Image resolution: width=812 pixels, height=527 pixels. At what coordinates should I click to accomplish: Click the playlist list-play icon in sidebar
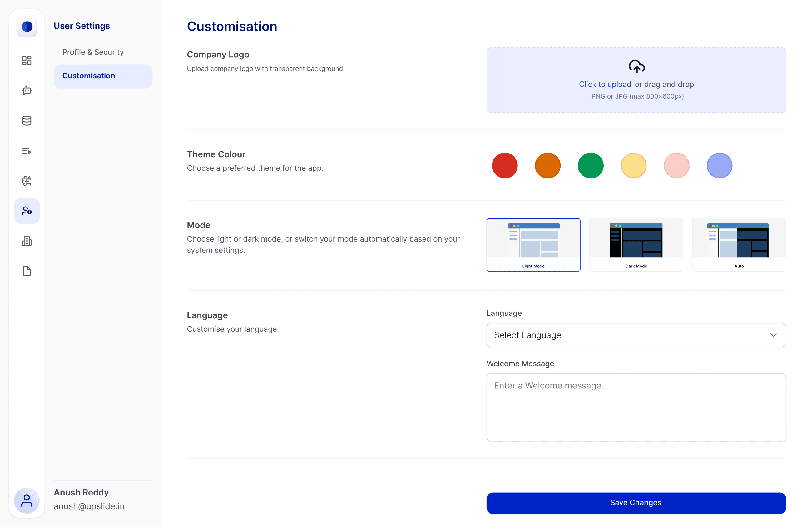pyautogui.click(x=27, y=151)
